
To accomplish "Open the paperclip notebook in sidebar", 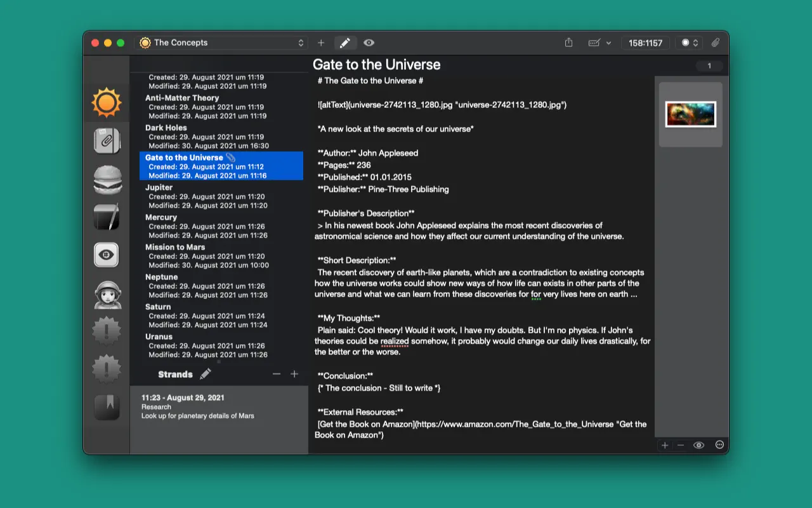I will [106, 141].
